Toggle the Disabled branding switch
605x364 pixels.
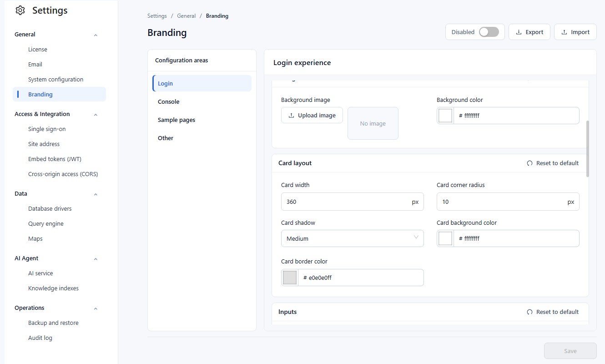click(x=489, y=32)
